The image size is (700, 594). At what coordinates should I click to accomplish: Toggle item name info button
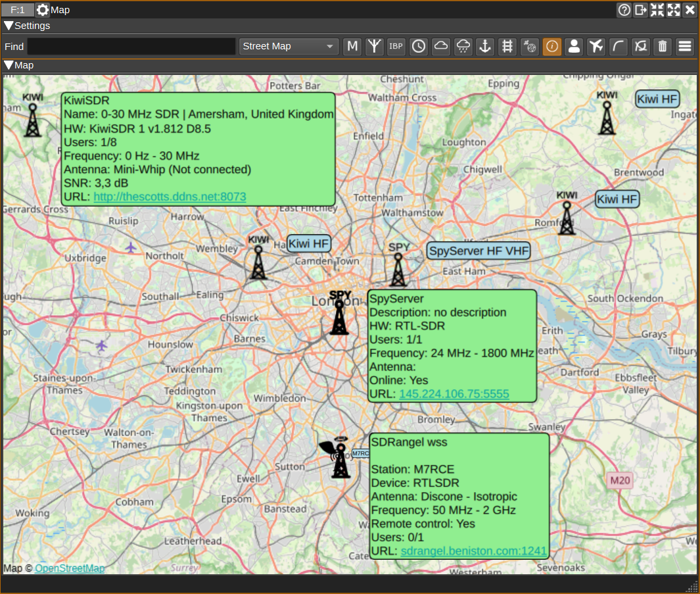pos(552,47)
